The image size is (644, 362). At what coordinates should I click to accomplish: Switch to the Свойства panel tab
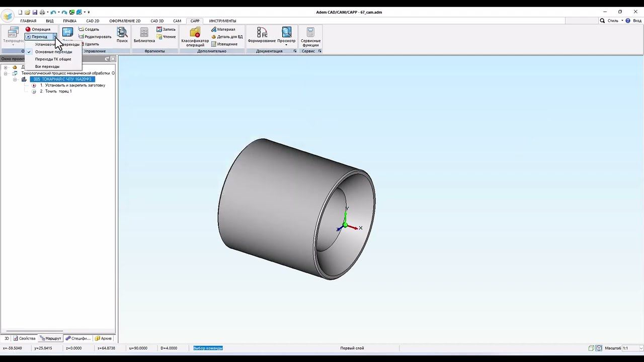pos(25,338)
